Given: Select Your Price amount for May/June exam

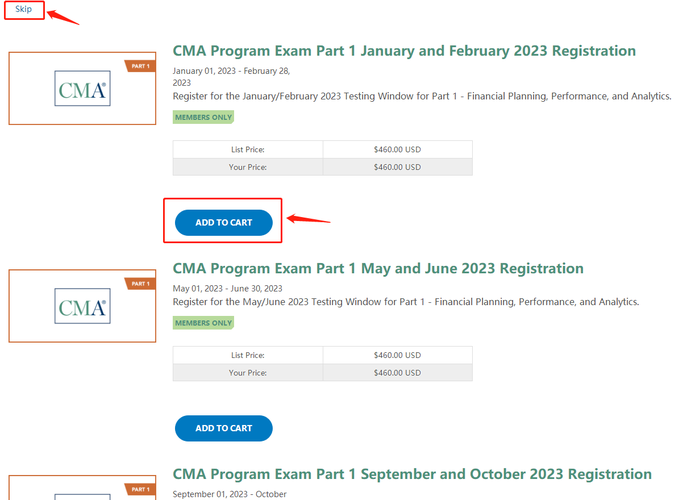Looking at the screenshot, I should point(397,373).
